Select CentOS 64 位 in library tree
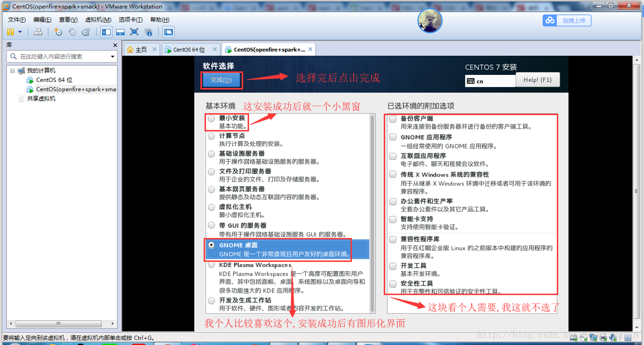Viewport: 644px width, 345px height. coord(54,80)
